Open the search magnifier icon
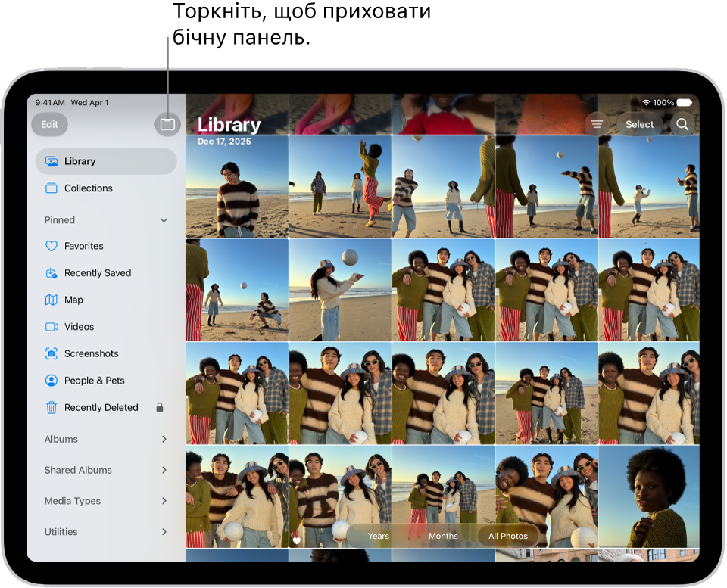 pos(682,124)
